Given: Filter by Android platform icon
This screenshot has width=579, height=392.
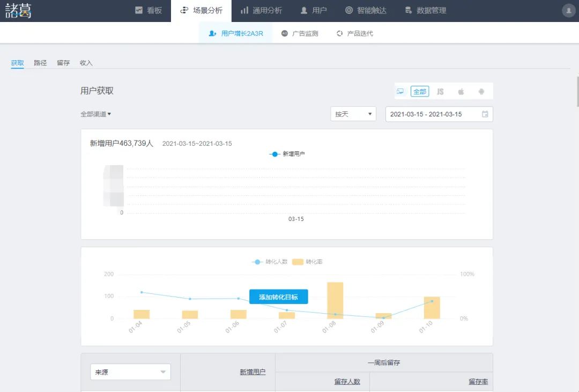Looking at the screenshot, I should 481,91.
